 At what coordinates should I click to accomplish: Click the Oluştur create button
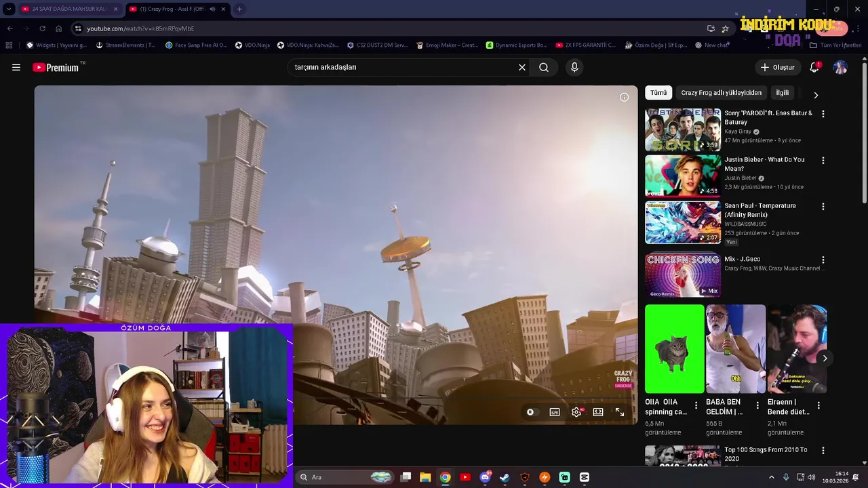click(x=777, y=67)
